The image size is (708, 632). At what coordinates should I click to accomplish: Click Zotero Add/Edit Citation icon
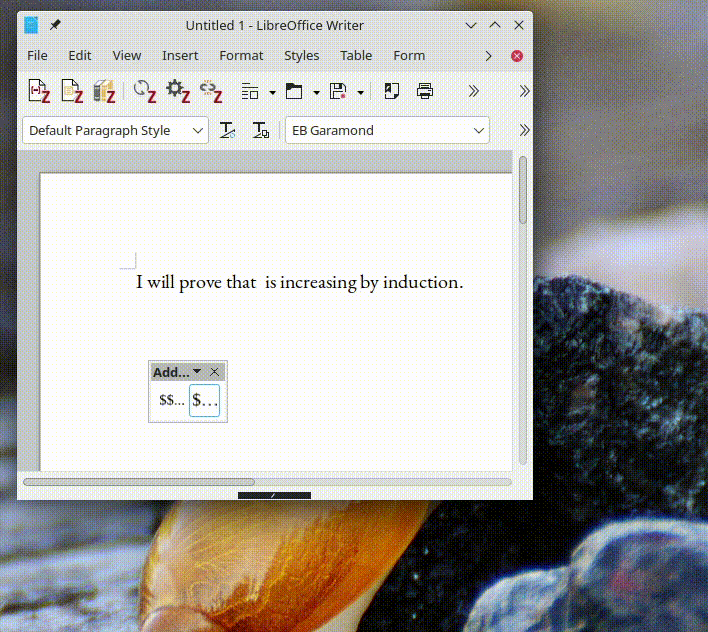click(39, 91)
